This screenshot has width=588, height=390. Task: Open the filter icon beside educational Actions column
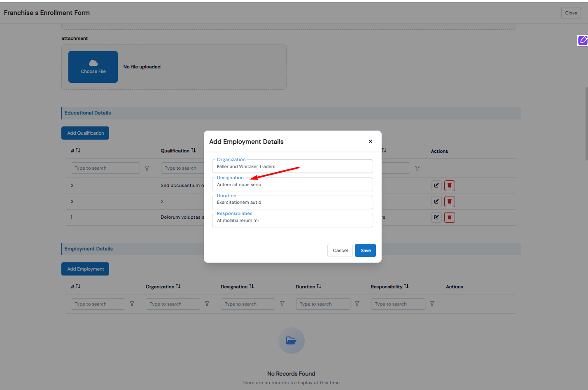(417, 168)
